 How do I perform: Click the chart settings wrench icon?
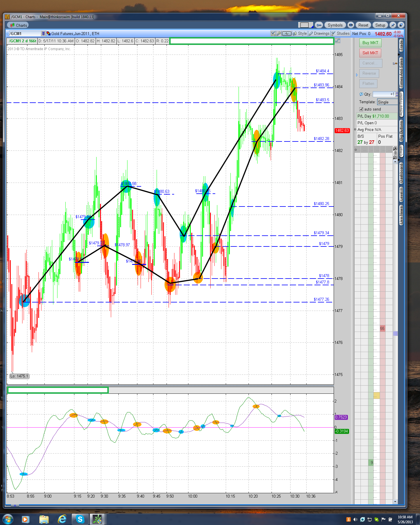pos(279,34)
